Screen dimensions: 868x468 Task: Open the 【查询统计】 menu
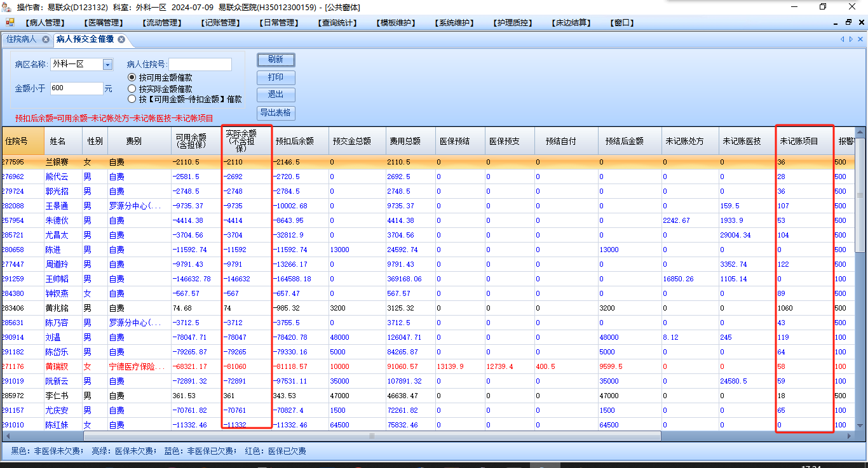click(x=339, y=23)
